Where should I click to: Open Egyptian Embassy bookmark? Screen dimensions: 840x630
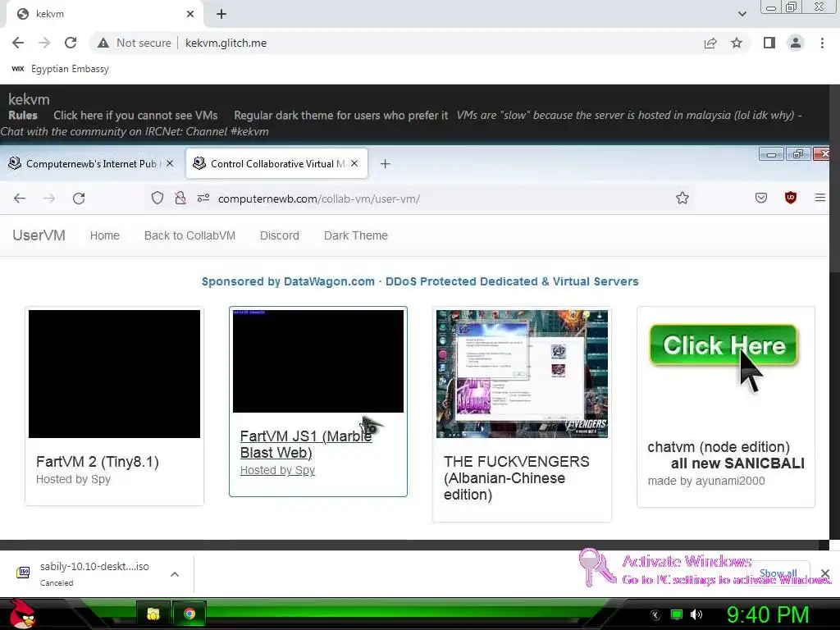pyautogui.click(x=60, y=69)
